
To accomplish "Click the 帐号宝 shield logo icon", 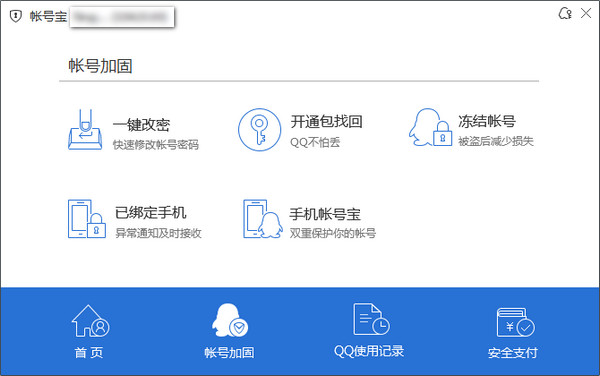I will click(15, 16).
